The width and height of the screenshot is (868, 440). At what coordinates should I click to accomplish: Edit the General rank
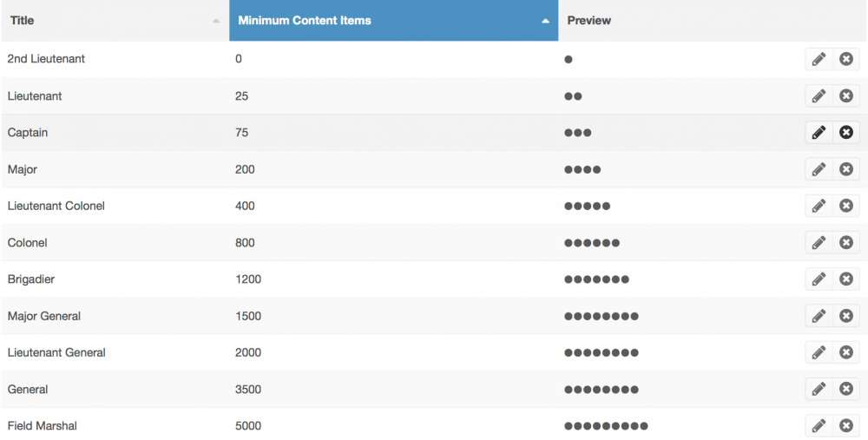tap(819, 389)
